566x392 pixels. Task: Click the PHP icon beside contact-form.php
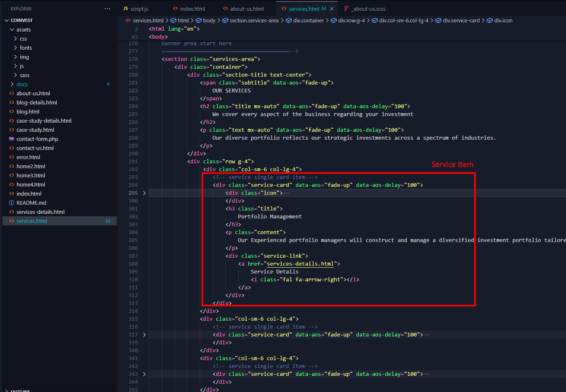(x=12, y=139)
